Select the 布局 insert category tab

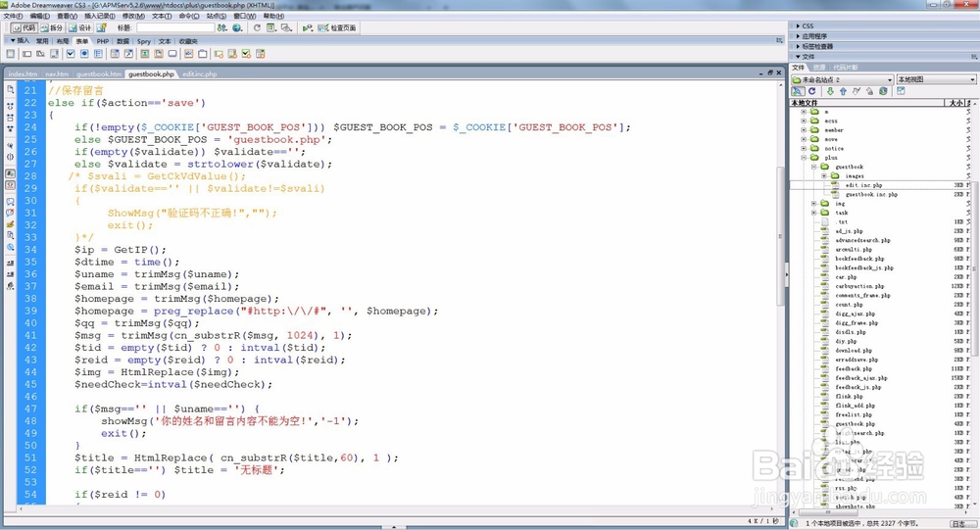click(x=63, y=41)
